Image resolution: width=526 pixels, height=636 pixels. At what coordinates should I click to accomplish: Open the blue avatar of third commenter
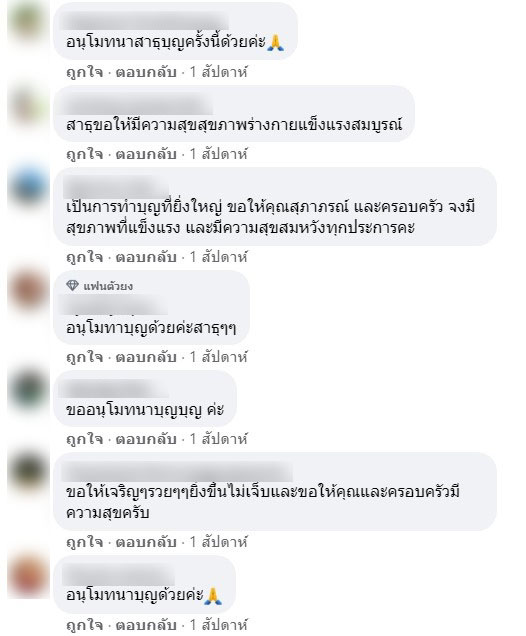28,187
